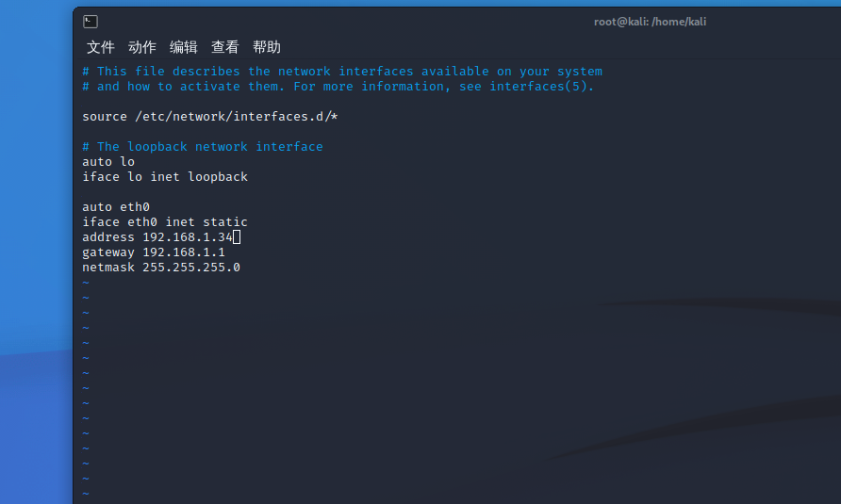Click the loopback network interface comment

pos(202,146)
